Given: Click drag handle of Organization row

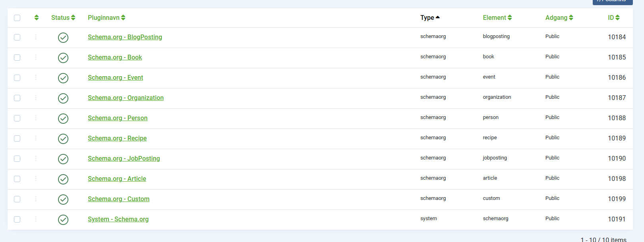Looking at the screenshot, I should (36, 98).
